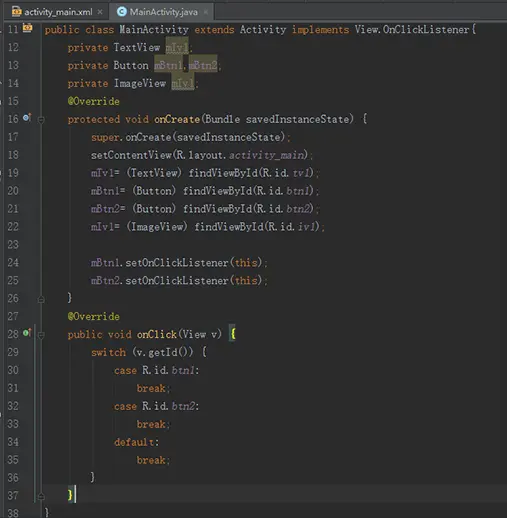Click the XML file icon on activity_main.xml tab
The image size is (507, 518).
pos(17,12)
